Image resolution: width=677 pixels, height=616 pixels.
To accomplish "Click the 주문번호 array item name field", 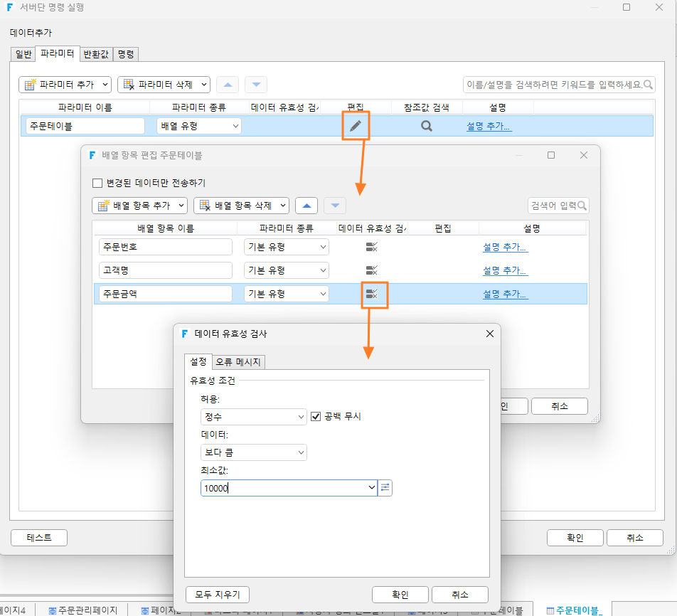I will 166,247.
